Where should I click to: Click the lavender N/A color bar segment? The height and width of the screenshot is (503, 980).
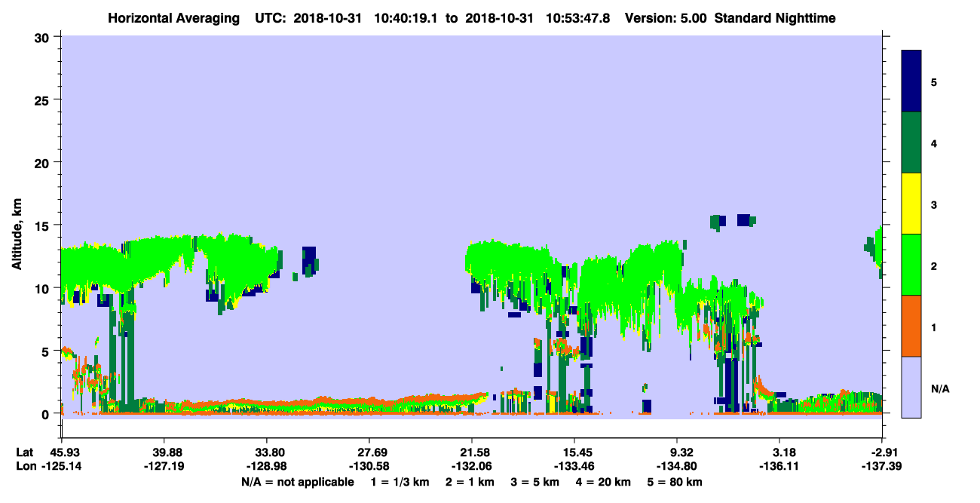[911, 386]
